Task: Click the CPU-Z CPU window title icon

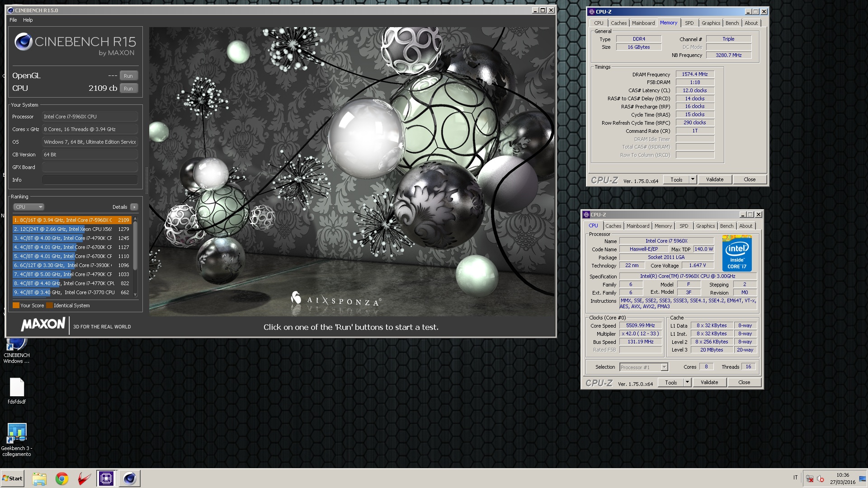Action: coord(586,215)
